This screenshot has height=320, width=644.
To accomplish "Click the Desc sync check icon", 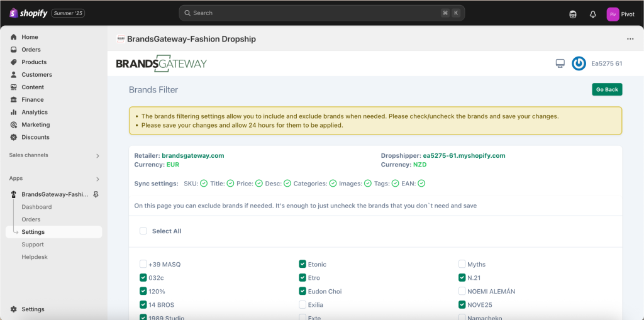I will pos(287,183).
